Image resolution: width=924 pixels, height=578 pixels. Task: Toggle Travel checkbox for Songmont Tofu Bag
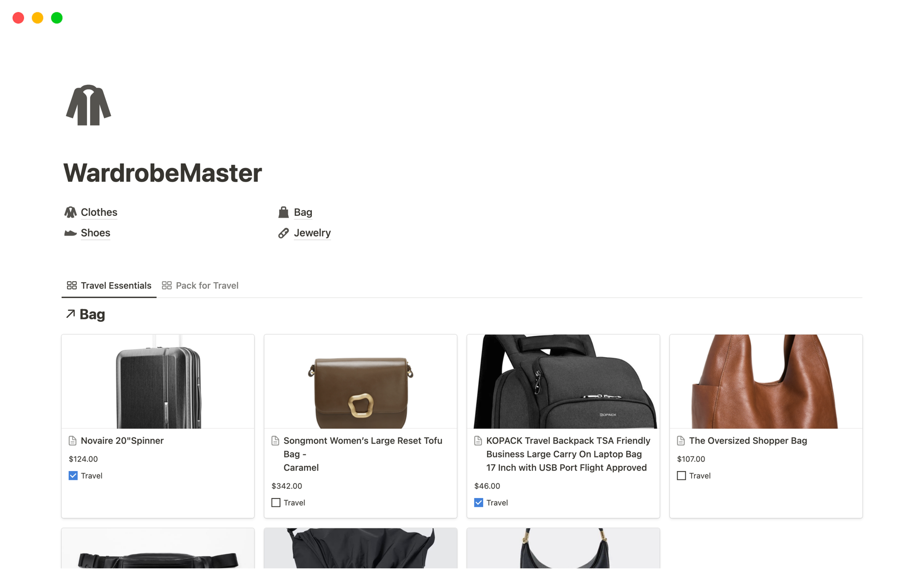point(276,503)
